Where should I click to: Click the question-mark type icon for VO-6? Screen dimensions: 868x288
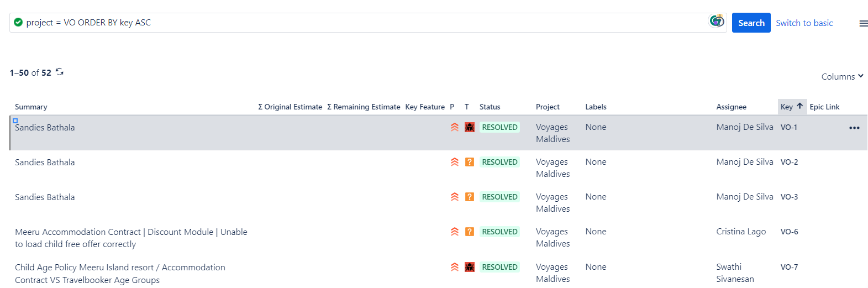470,232
